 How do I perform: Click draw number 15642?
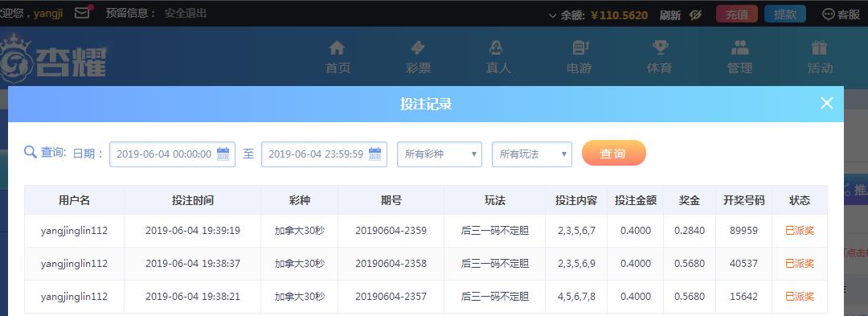(x=743, y=297)
